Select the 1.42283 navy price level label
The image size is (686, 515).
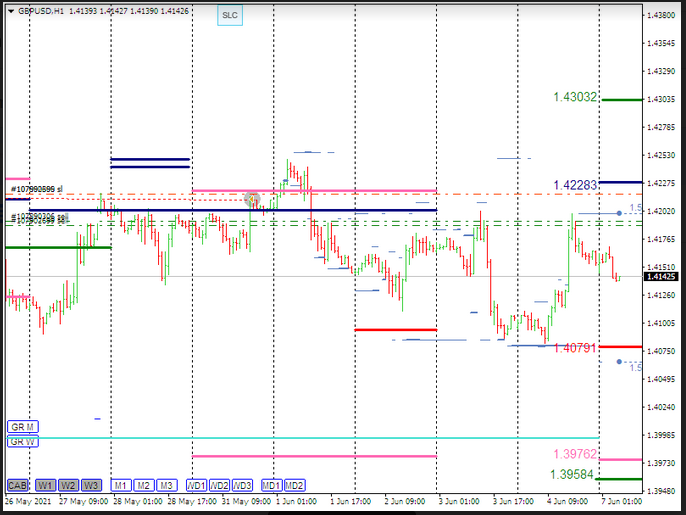point(575,185)
